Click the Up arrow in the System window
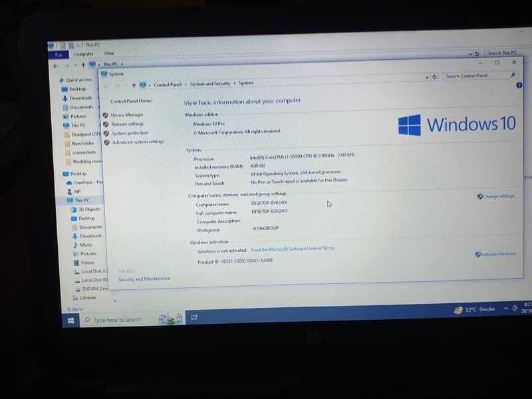This screenshot has height=399, width=532. pos(134,85)
